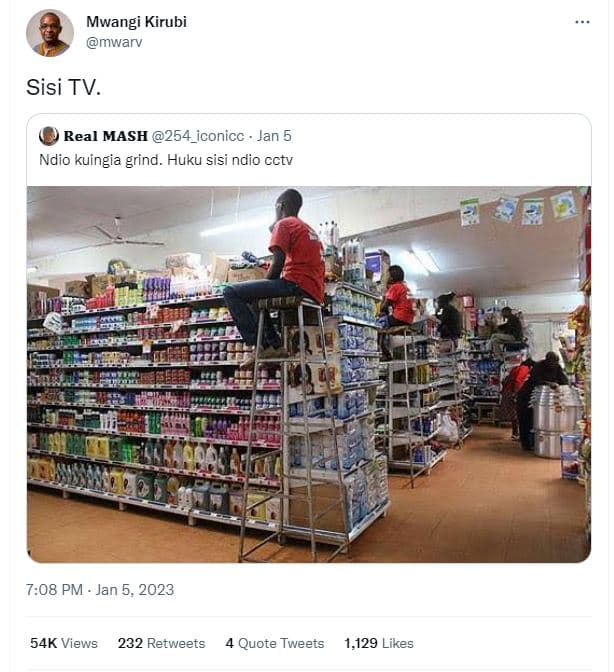View the 54K Views analytics
Viewport: 614px width, 672px height.
click(x=64, y=643)
